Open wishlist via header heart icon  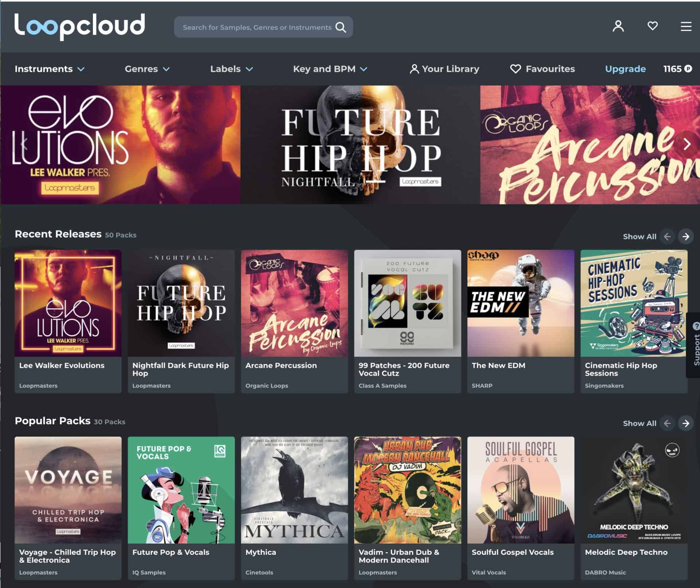[x=652, y=26]
